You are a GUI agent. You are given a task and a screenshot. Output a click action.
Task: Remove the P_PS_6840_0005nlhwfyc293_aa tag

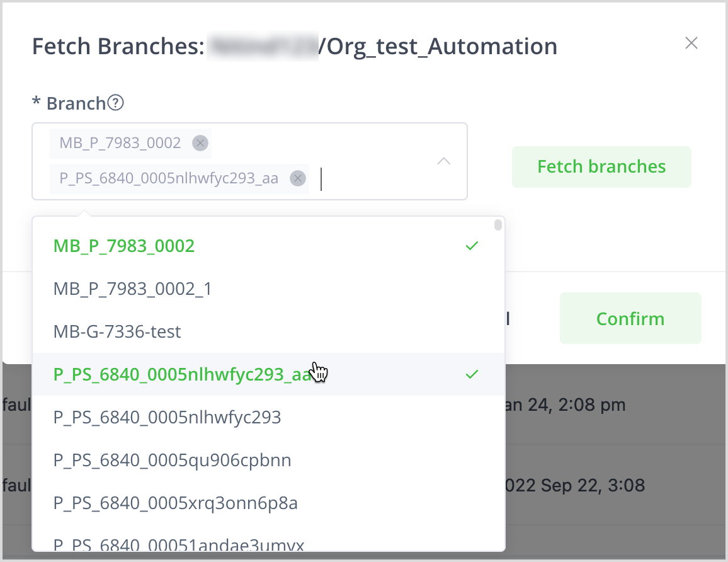(x=298, y=179)
